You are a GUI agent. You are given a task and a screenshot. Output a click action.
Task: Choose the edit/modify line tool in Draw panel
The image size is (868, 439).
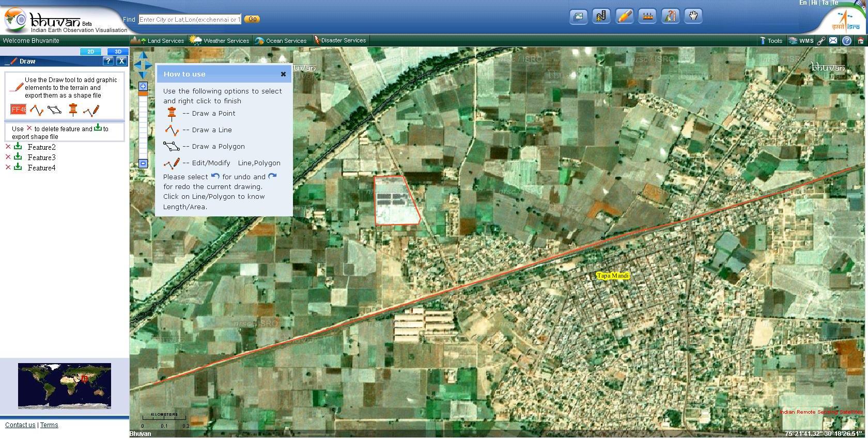coord(91,110)
